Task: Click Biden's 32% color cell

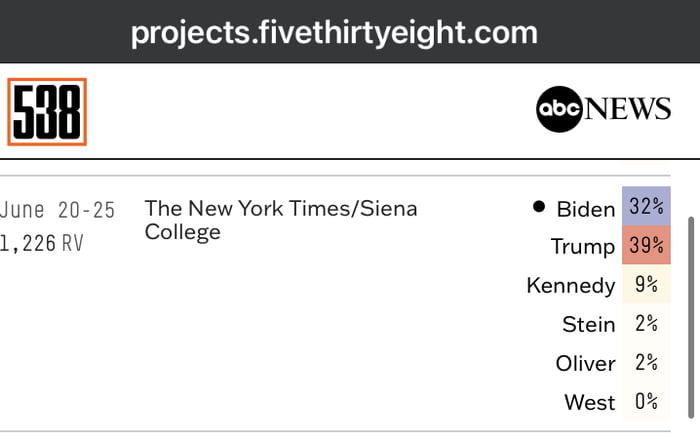Action: point(646,208)
